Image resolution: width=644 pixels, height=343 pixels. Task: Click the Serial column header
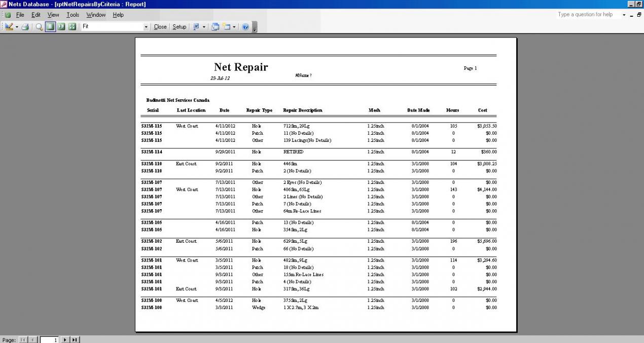[153, 110]
